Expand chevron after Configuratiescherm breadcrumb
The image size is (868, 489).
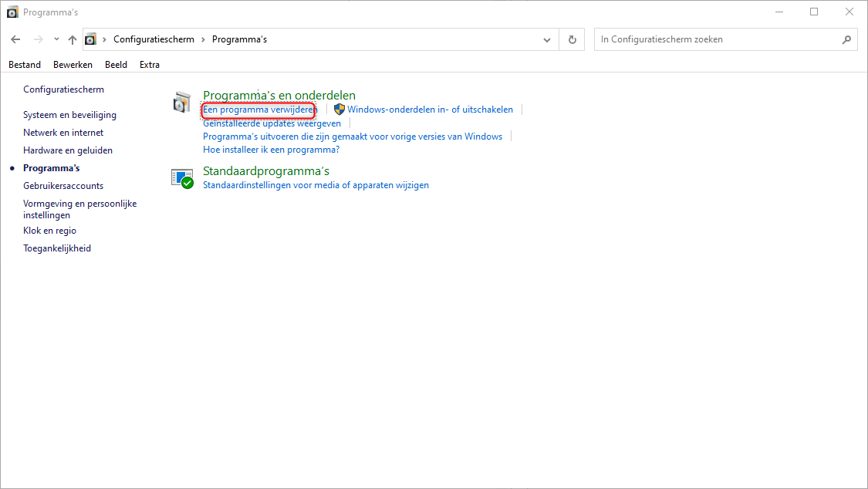point(203,39)
